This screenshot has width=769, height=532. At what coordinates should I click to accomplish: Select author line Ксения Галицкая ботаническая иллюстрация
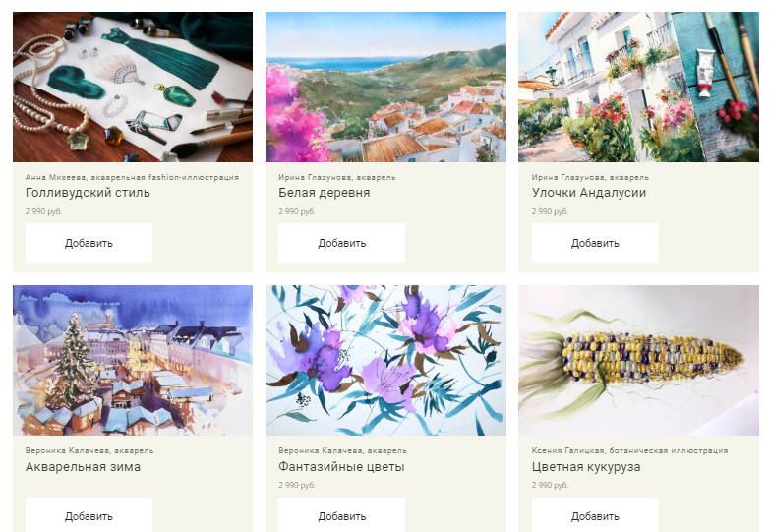click(629, 450)
